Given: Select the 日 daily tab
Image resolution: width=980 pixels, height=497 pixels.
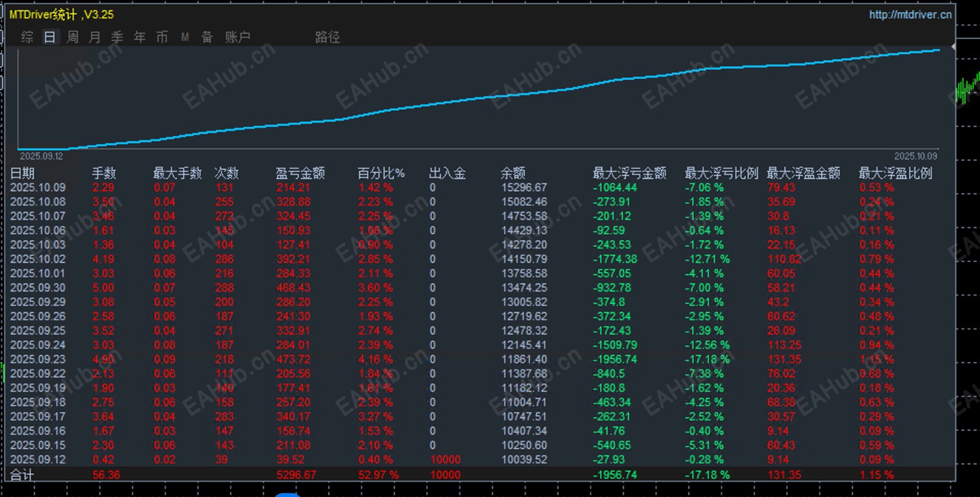Looking at the screenshot, I should pos(50,37).
